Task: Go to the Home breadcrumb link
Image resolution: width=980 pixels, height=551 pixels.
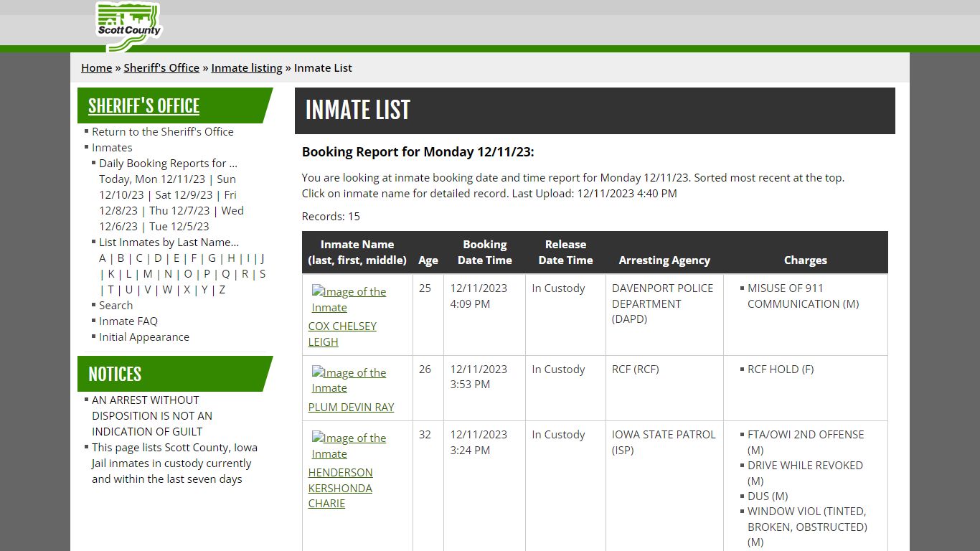Action: pyautogui.click(x=96, y=67)
